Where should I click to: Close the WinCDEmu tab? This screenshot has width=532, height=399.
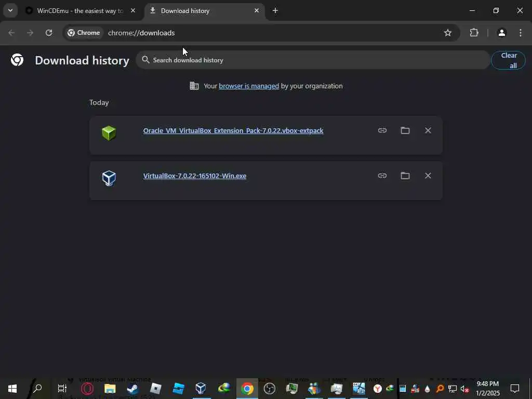(x=133, y=10)
